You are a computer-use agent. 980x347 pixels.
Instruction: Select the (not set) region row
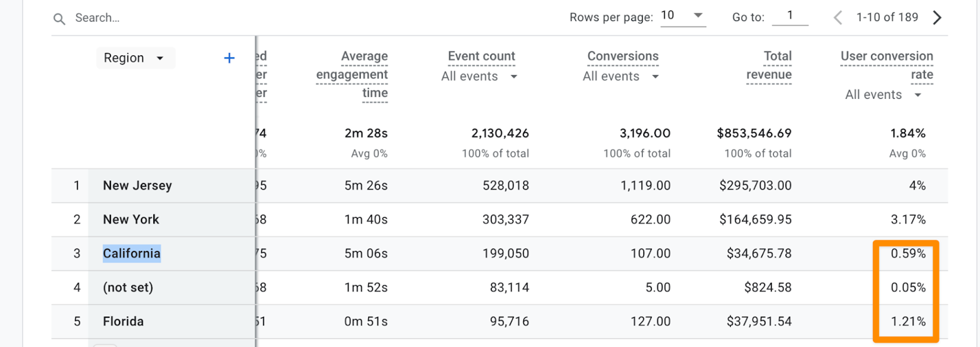coord(499,287)
